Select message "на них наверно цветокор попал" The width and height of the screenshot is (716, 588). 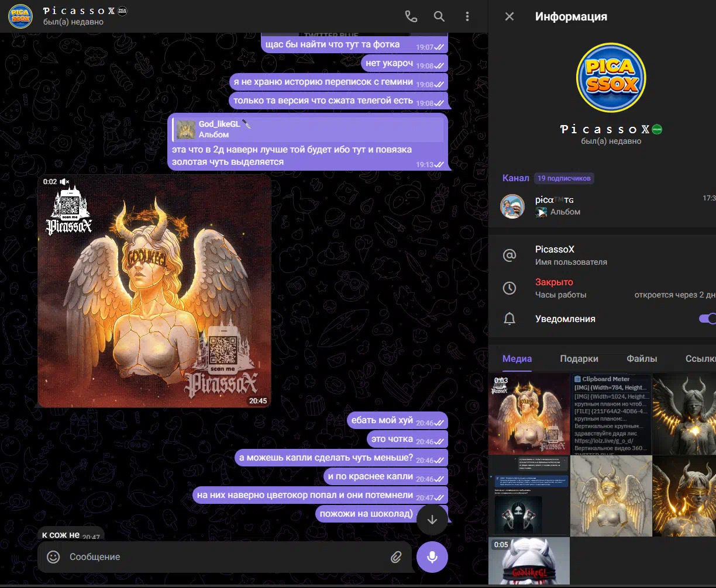321,495
